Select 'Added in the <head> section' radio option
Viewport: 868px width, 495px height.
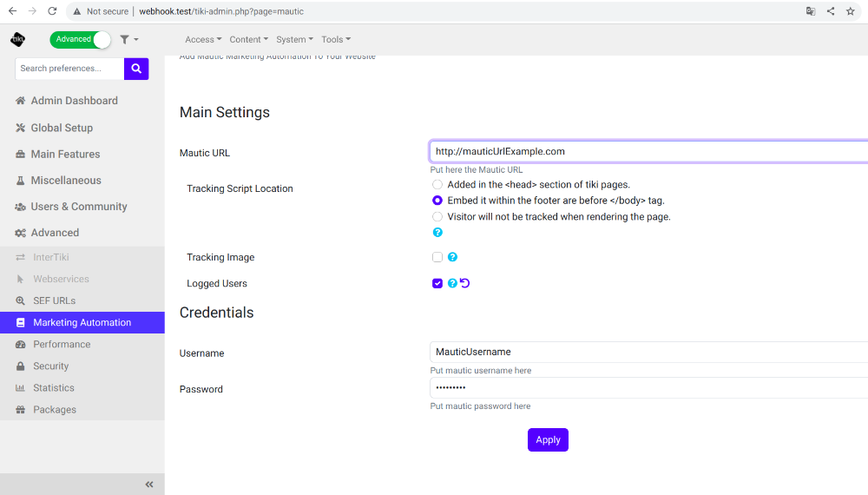coord(437,185)
